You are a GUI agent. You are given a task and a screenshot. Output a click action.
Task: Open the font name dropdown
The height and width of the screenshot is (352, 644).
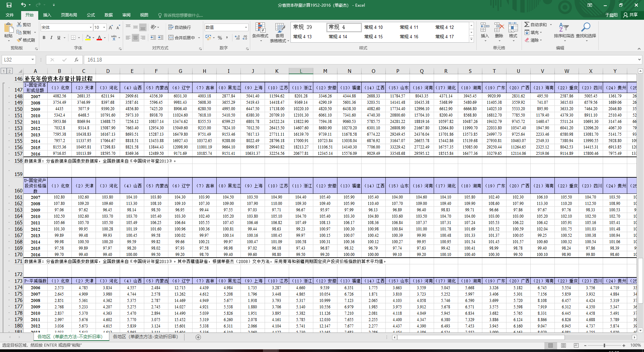point(91,27)
